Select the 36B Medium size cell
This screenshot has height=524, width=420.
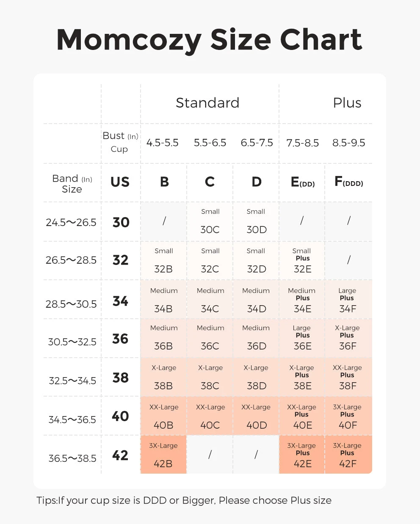[x=163, y=338]
